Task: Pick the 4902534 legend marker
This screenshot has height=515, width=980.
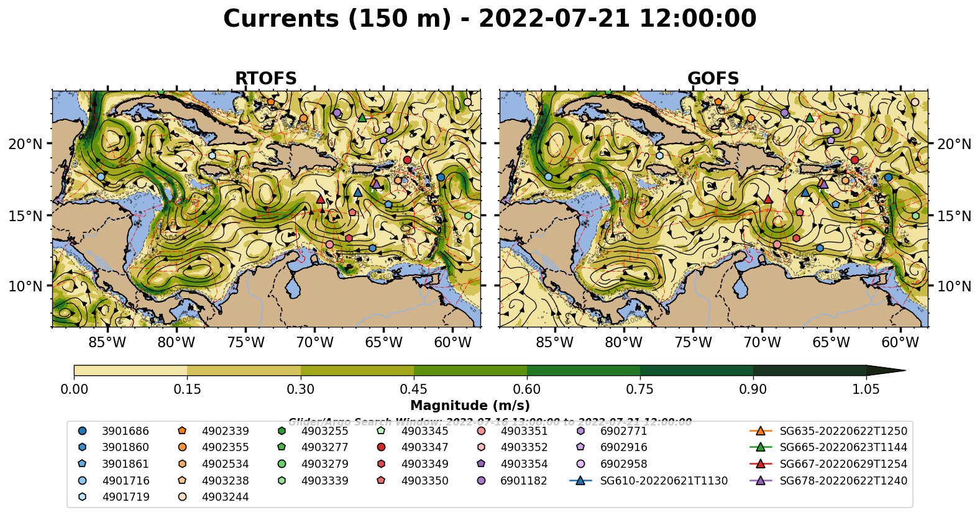Action: (x=182, y=463)
